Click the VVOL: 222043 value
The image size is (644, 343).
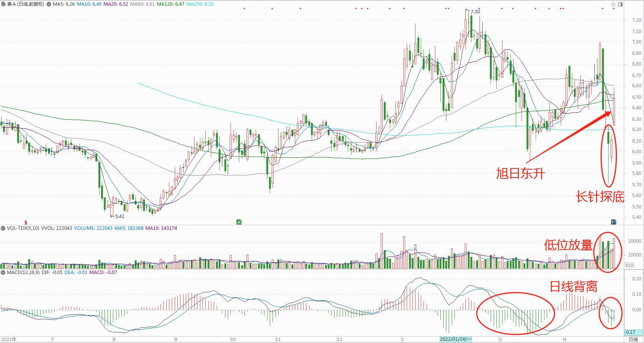[x=56, y=228]
